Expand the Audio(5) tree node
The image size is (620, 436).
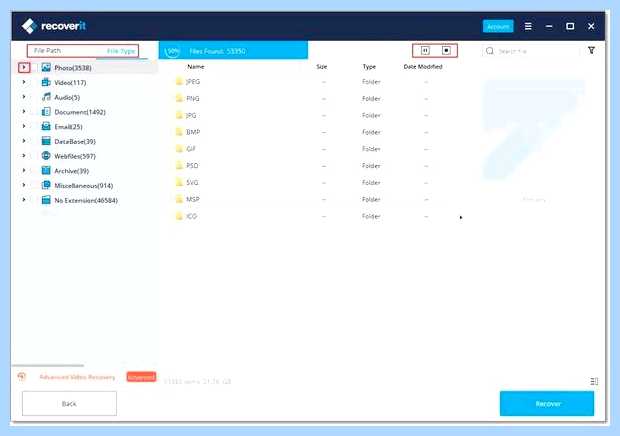[x=24, y=97]
